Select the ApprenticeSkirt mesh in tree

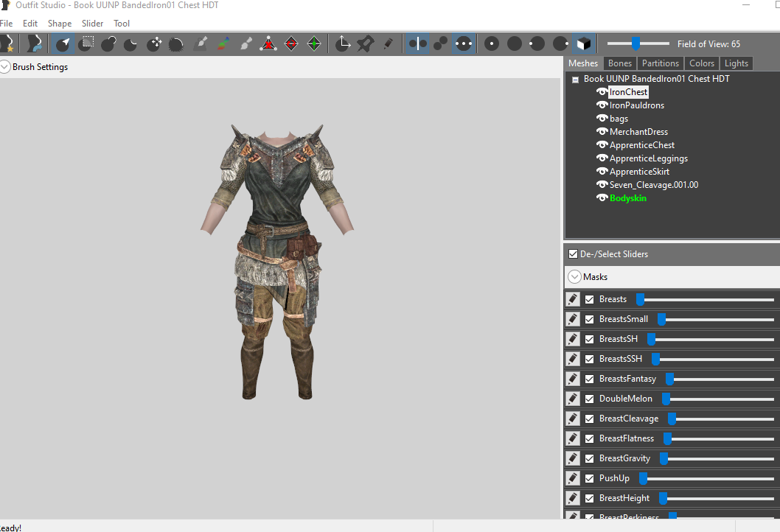coord(639,172)
